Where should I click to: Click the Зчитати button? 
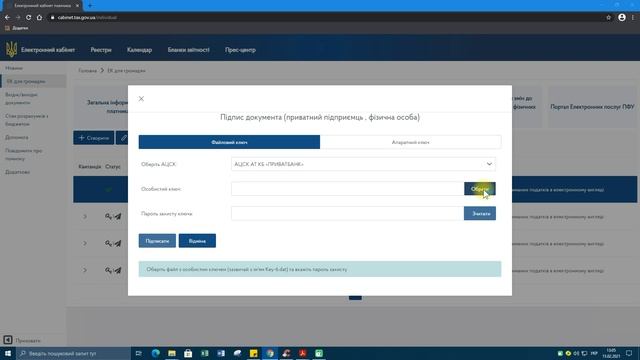point(480,213)
